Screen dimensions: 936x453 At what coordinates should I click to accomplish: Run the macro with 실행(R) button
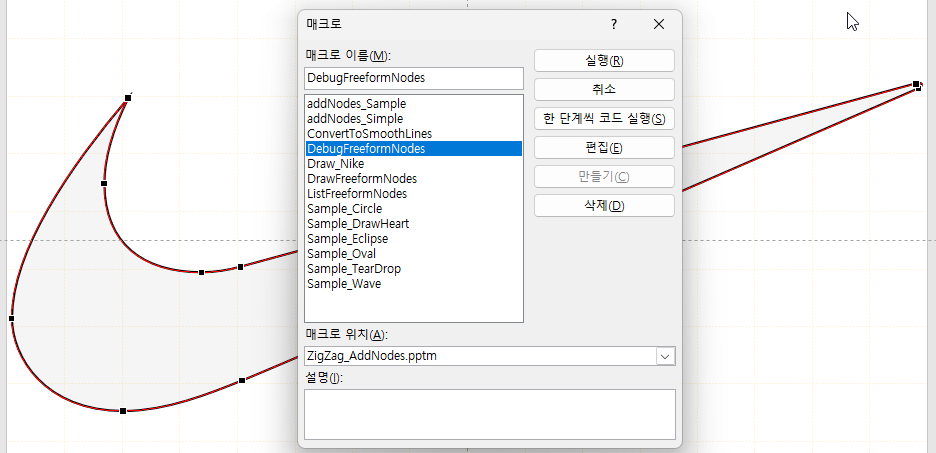click(604, 60)
